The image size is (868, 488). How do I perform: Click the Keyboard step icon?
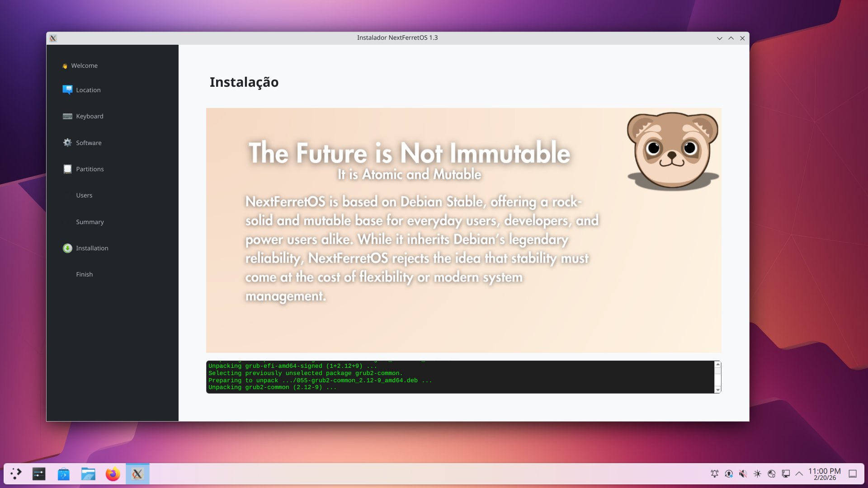67,116
